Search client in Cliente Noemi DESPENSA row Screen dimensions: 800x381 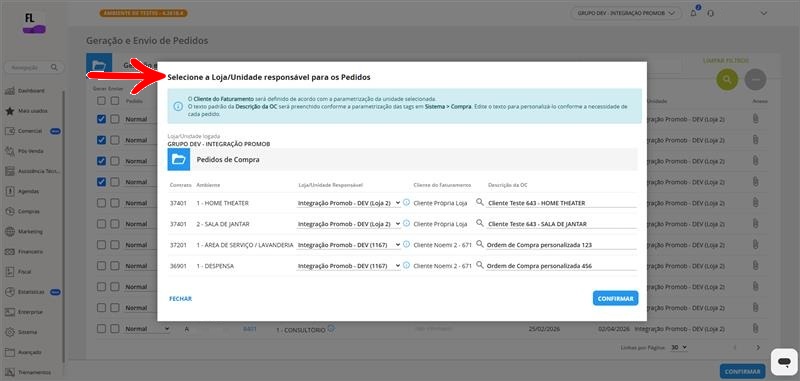480,265
